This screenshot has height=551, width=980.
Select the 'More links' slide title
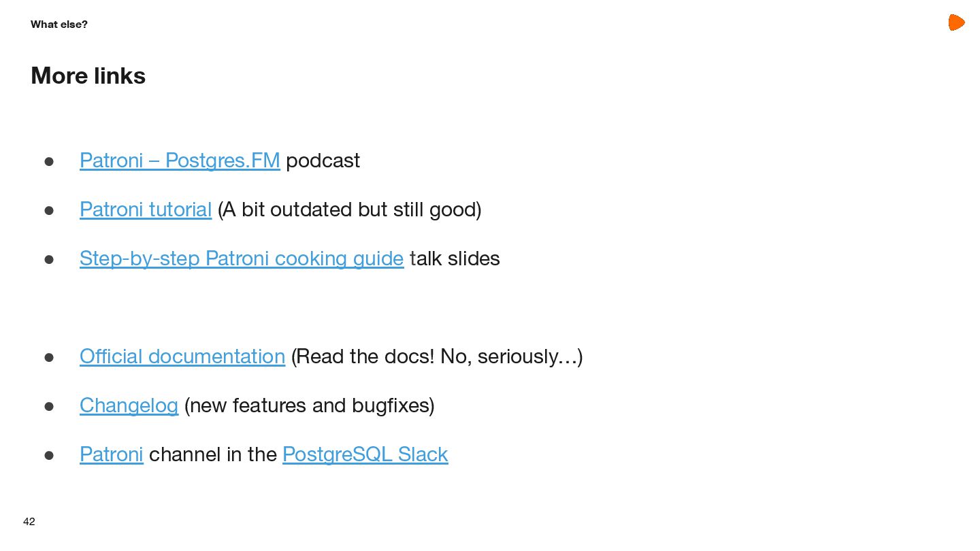[x=88, y=76]
